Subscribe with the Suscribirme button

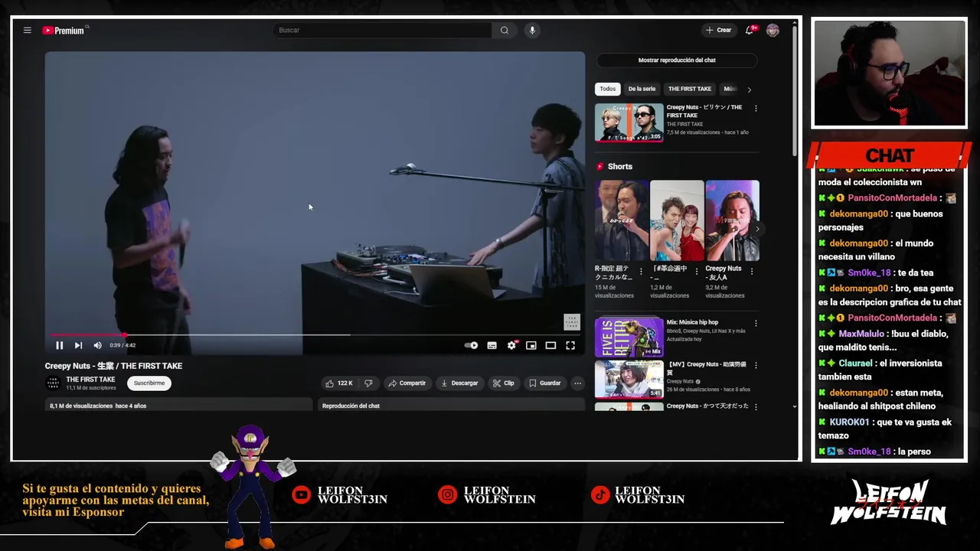[149, 383]
